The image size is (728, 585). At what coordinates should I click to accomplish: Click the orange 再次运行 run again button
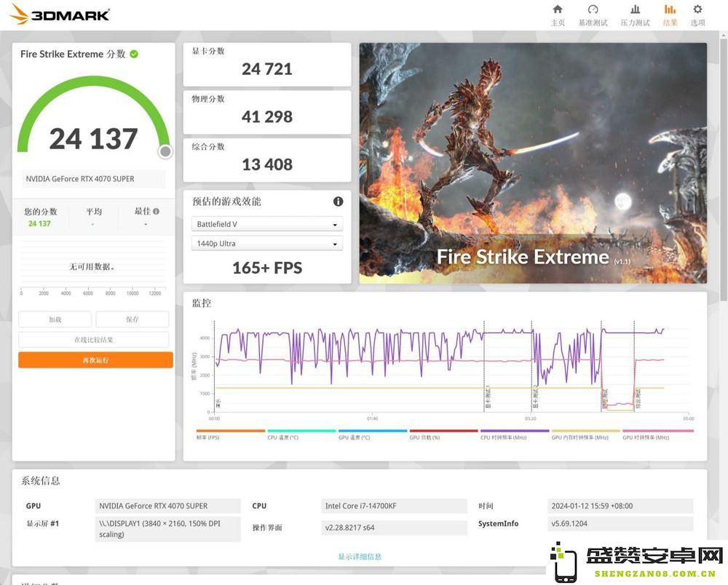click(x=95, y=360)
